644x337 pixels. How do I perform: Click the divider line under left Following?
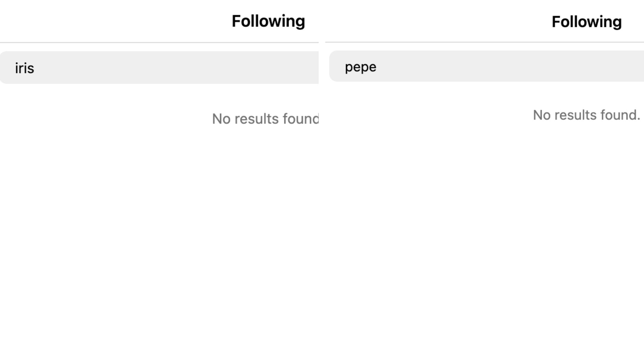pyautogui.click(x=159, y=43)
